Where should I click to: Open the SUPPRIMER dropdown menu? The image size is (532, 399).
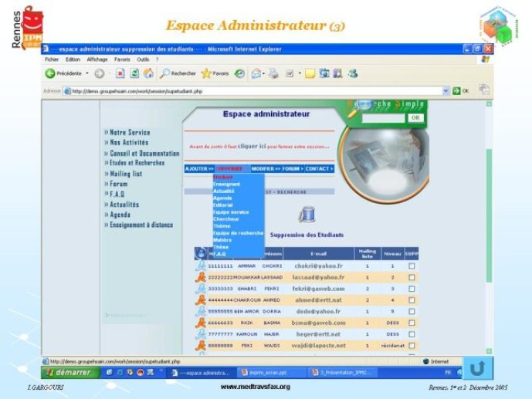232,169
